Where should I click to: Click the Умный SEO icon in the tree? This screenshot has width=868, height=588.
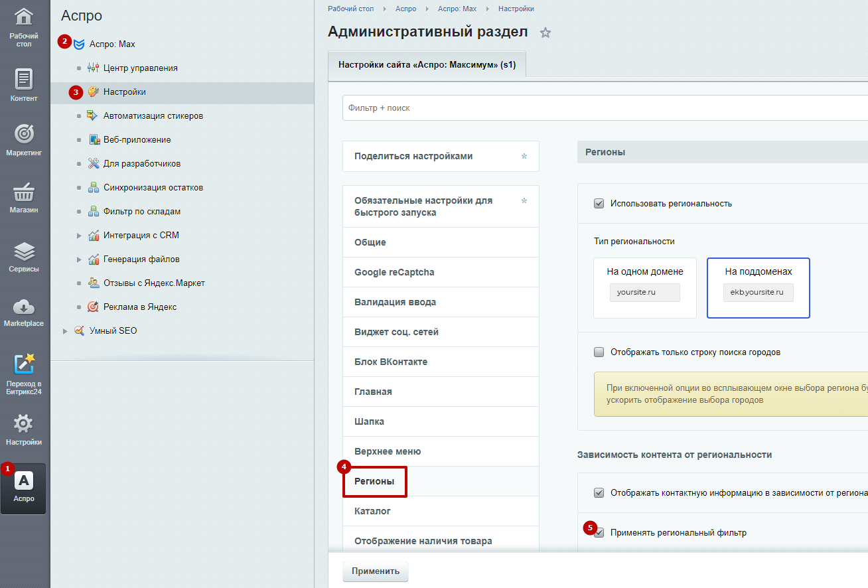coord(79,331)
